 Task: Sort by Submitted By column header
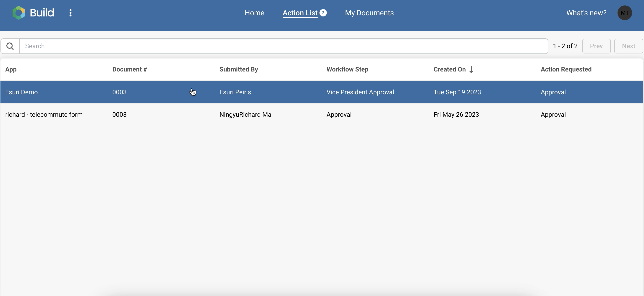coord(238,69)
